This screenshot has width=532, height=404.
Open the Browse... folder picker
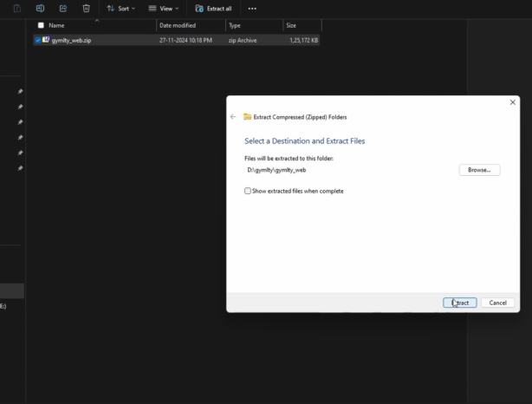pyautogui.click(x=479, y=170)
